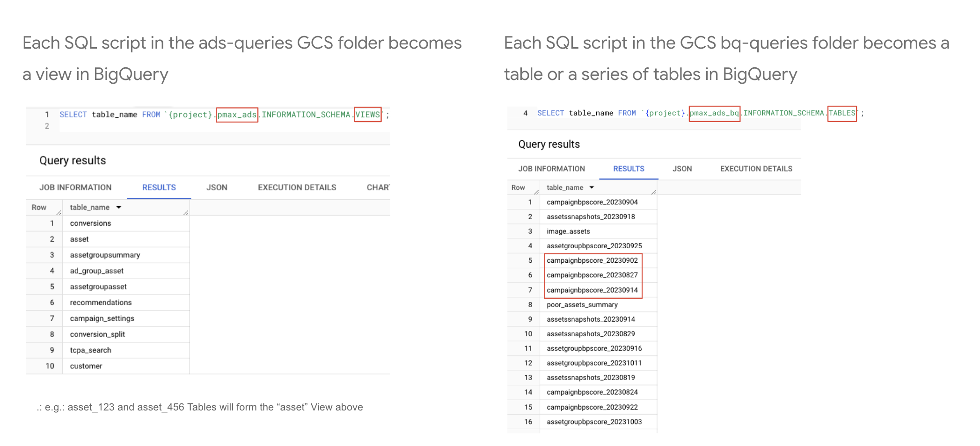Screen dimensions: 980x446
Task: Click VIEWS keyword in left query
Action: (368, 115)
